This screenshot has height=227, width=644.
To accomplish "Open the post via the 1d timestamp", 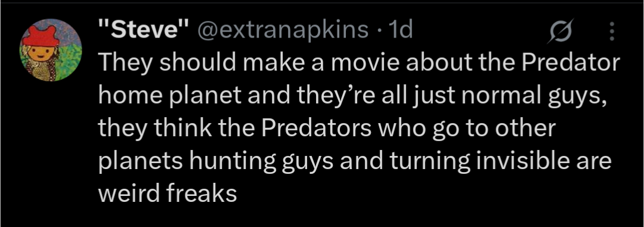I will coord(400,30).
